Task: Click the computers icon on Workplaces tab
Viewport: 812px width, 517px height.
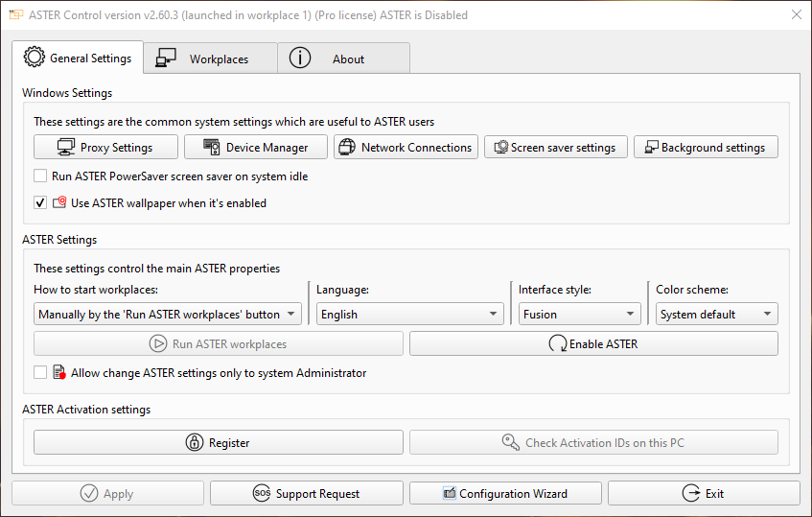Action: pos(166,58)
